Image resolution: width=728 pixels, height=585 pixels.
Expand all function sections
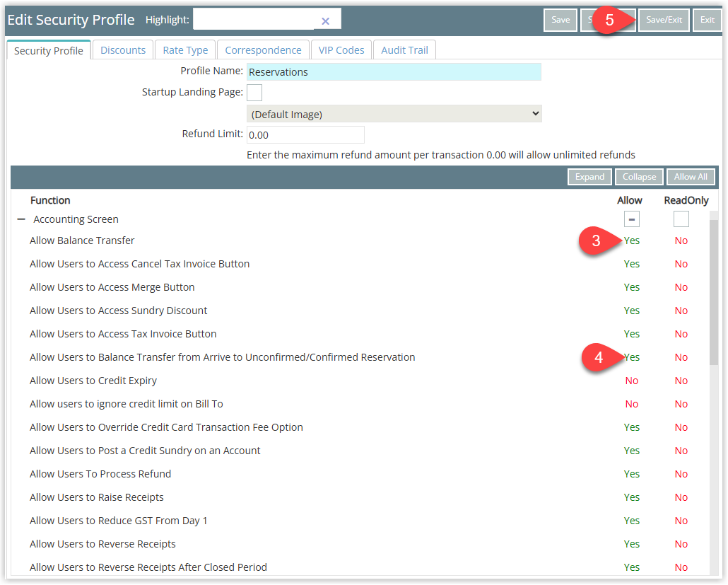pos(589,177)
